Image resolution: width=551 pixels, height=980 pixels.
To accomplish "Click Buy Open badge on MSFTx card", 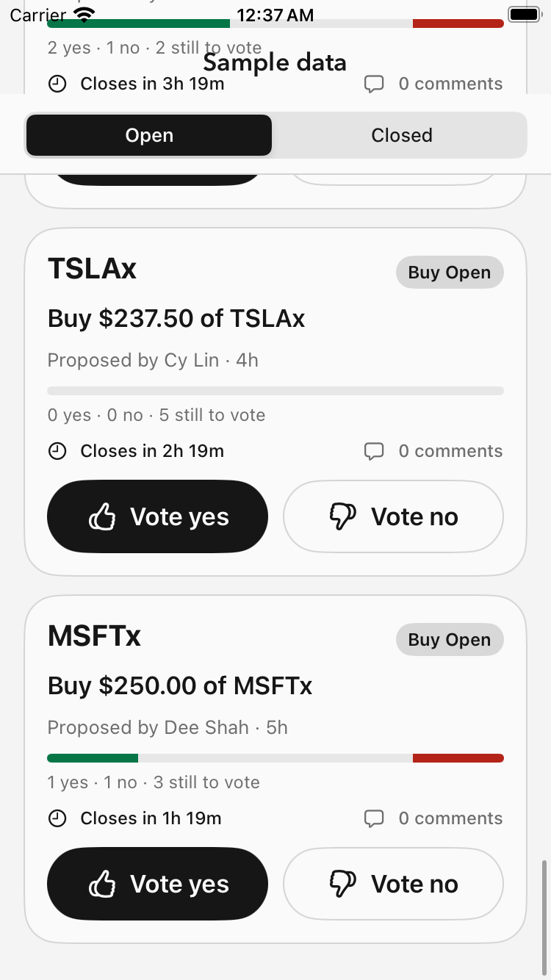I will [450, 640].
